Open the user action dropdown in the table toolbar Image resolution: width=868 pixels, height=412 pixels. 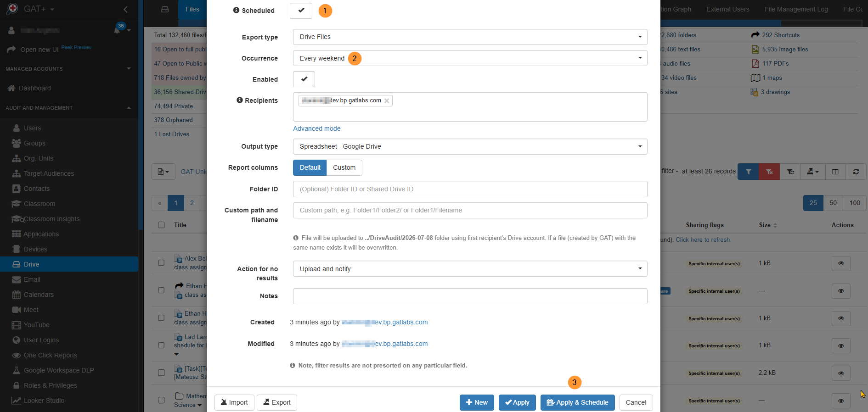(x=813, y=172)
